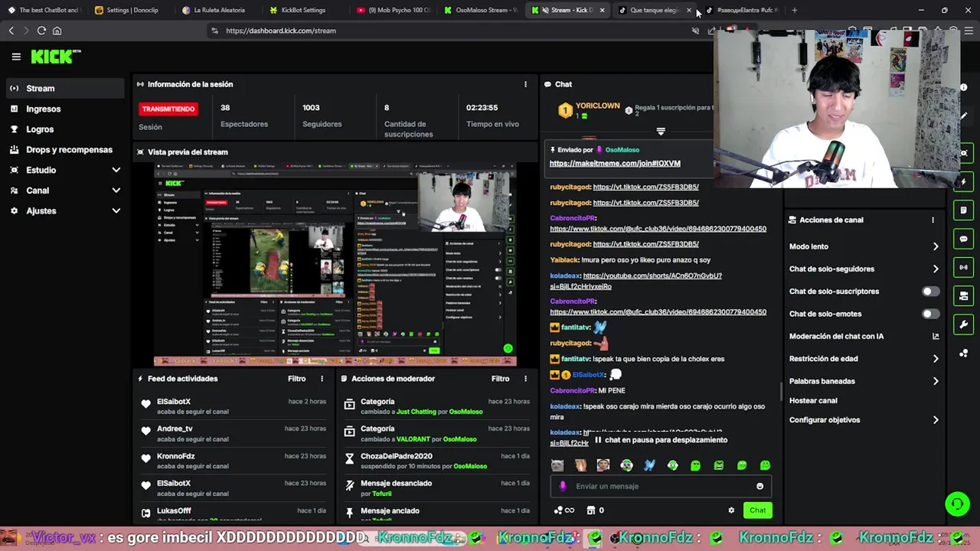Open koladeax's youtube shorts link
980x551 pixels.
coord(635,281)
